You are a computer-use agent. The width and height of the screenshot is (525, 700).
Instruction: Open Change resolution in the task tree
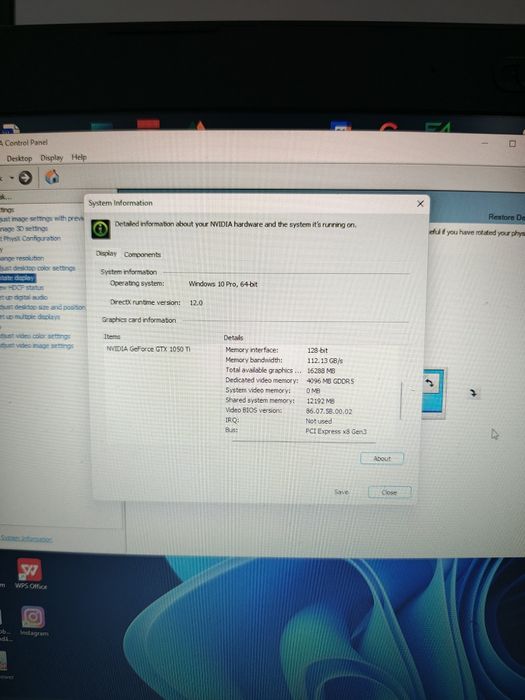[x=22, y=258]
